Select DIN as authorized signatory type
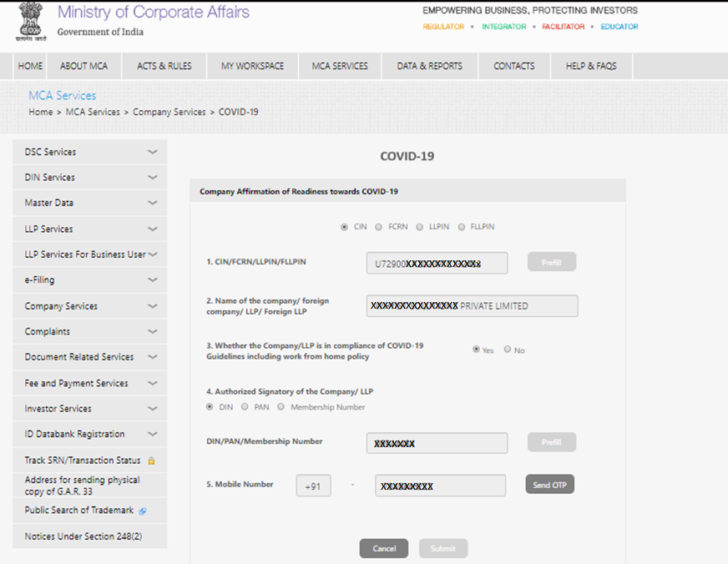 (x=210, y=407)
